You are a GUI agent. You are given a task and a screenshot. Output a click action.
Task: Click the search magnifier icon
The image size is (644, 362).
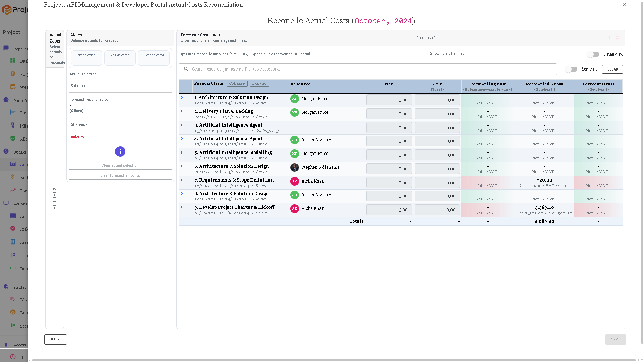186,69
